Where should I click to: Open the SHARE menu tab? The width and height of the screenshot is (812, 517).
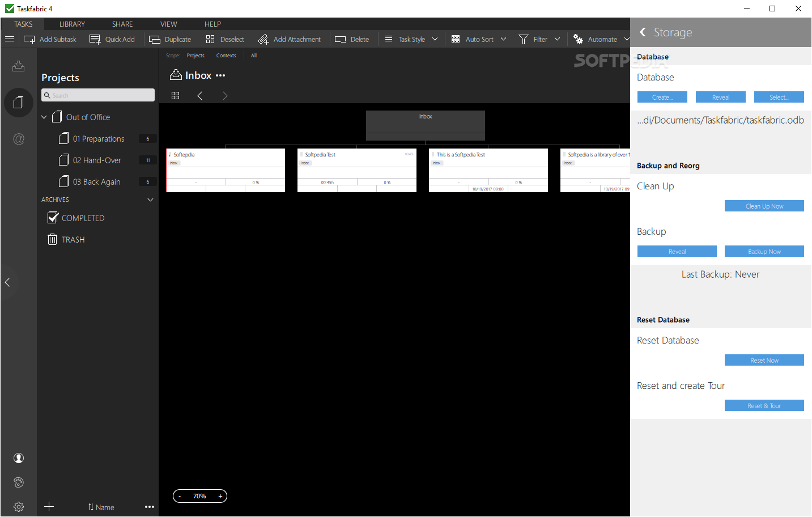[x=122, y=24]
